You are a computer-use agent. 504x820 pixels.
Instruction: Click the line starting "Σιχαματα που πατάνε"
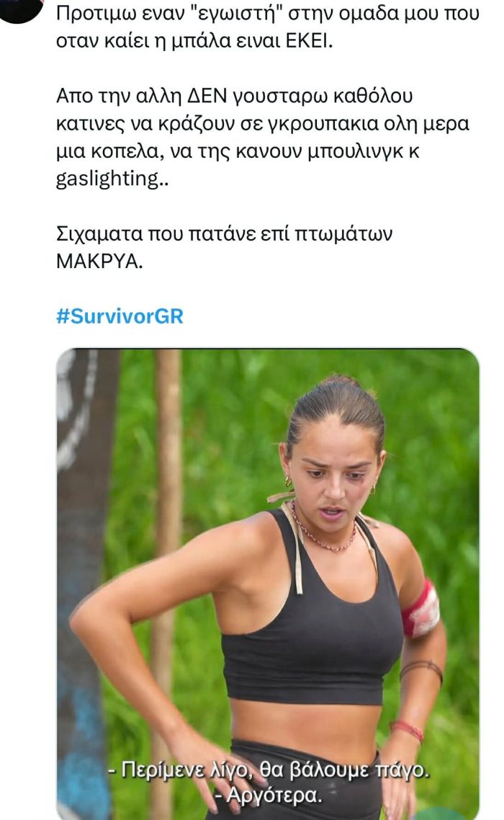pyautogui.click(x=224, y=233)
